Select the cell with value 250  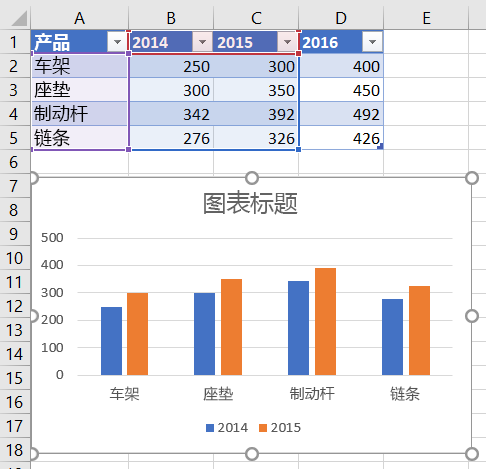point(171,66)
